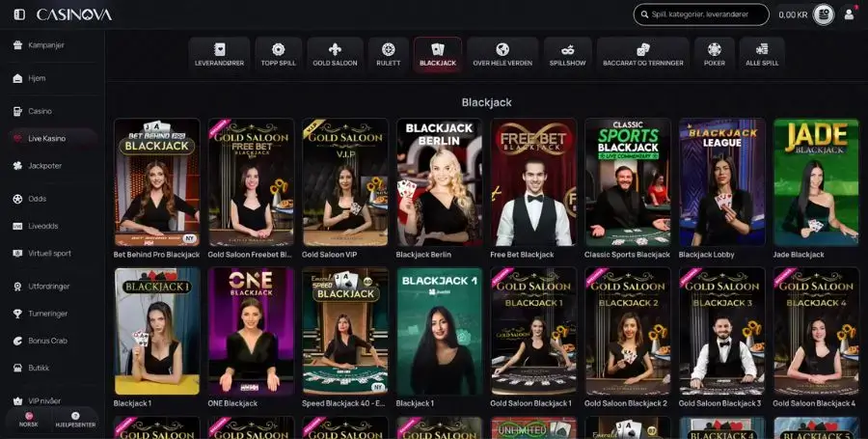
Task: Click the Casinova logo
Action: 74,14
